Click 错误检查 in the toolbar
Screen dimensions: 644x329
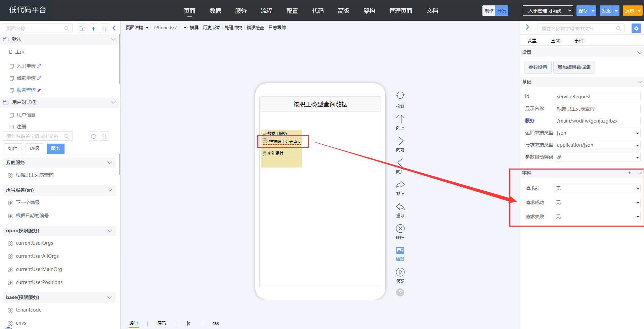pos(255,28)
